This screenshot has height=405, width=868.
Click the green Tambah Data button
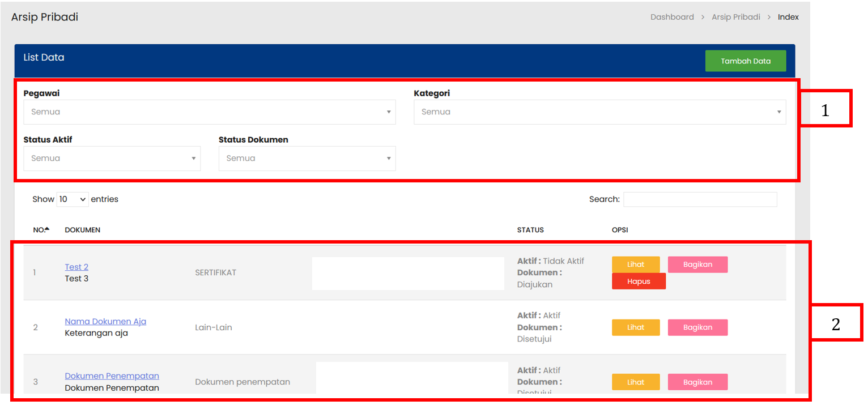pos(745,61)
